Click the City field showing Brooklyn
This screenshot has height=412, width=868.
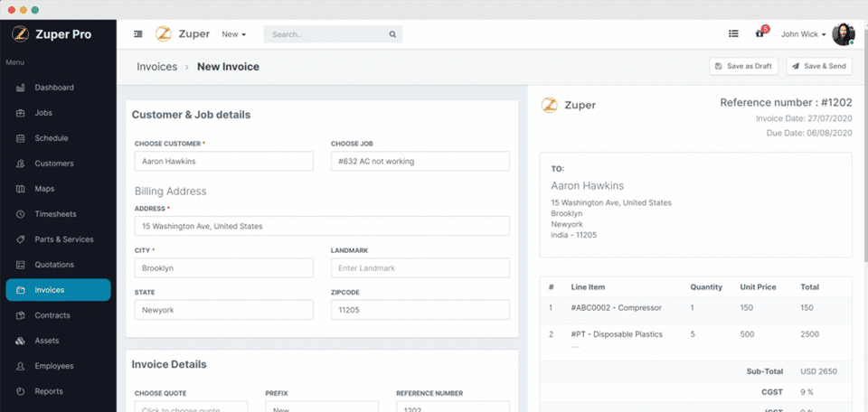[223, 268]
